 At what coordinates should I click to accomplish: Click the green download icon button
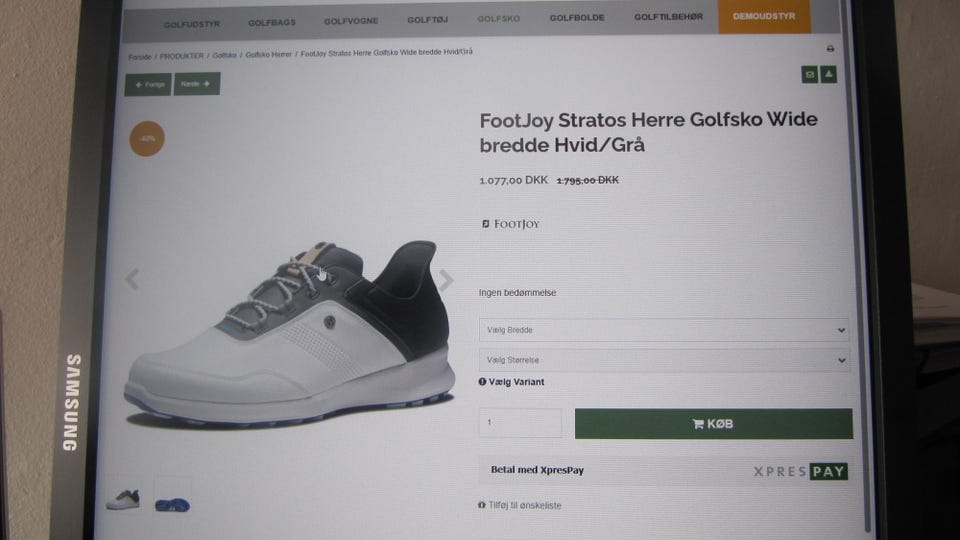coord(829,74)
